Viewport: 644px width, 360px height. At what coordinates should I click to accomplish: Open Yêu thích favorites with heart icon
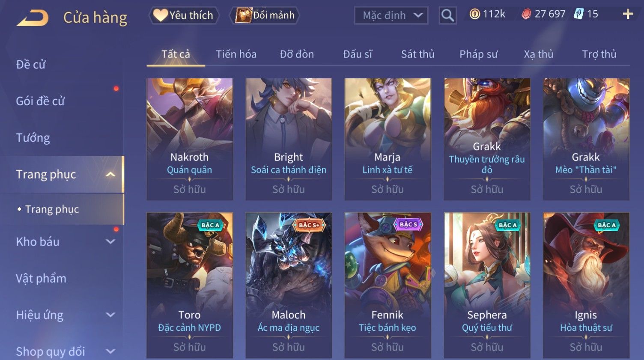pyautogui.click(x=184, y=15)
